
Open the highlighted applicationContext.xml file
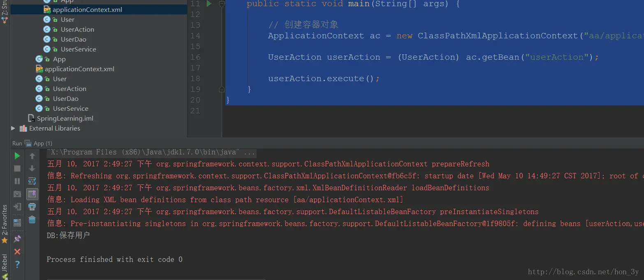(87, 9)
